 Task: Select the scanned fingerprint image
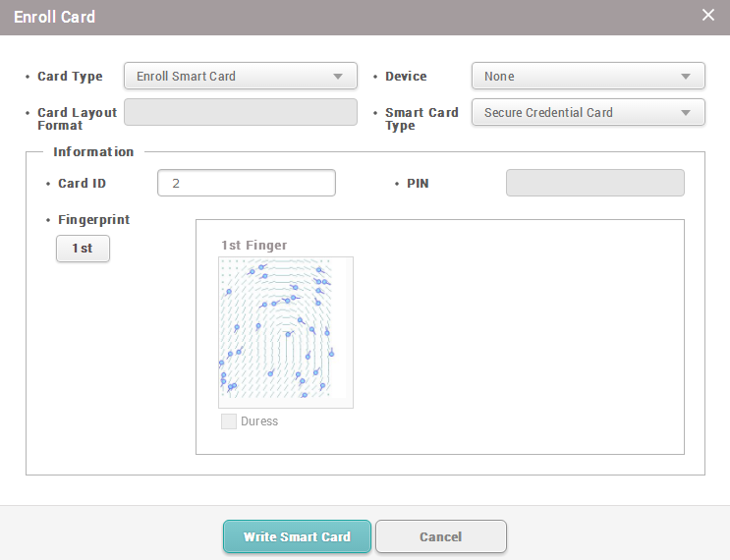coord(285,332)
